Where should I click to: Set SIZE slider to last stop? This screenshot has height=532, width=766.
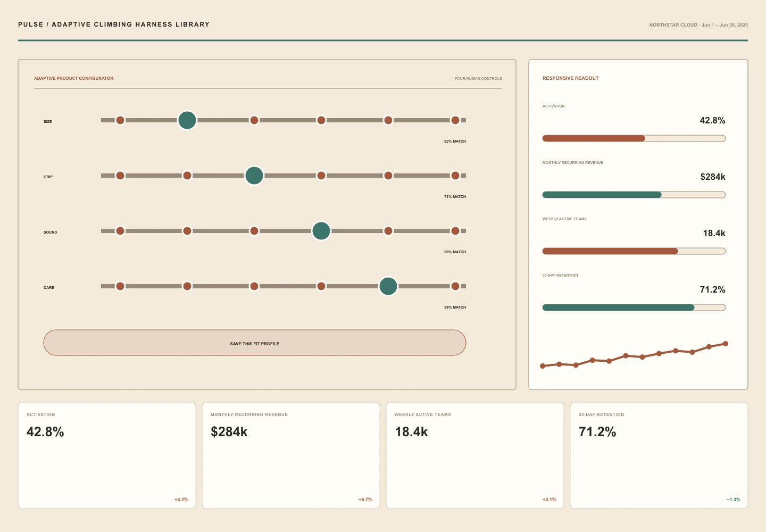(x=455, y=120)
